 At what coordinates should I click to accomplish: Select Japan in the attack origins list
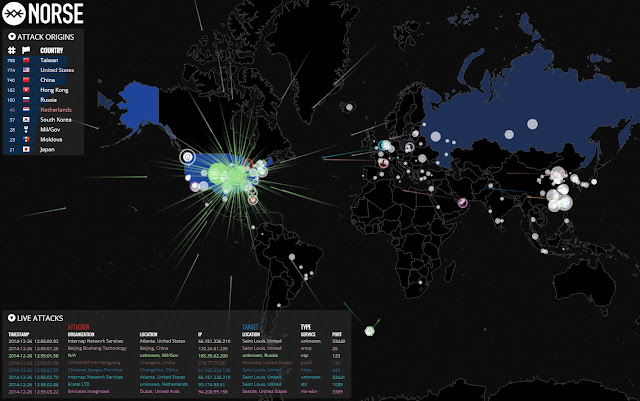tap(47, 149)
